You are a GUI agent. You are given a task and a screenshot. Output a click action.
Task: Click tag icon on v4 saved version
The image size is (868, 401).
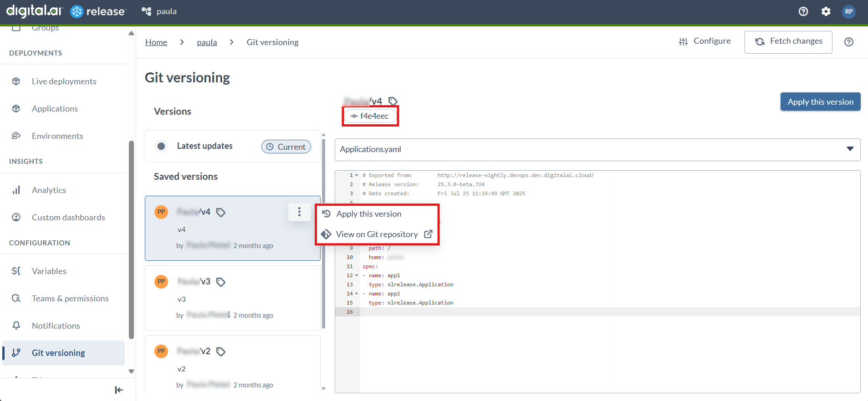click(x=221, y=212)
